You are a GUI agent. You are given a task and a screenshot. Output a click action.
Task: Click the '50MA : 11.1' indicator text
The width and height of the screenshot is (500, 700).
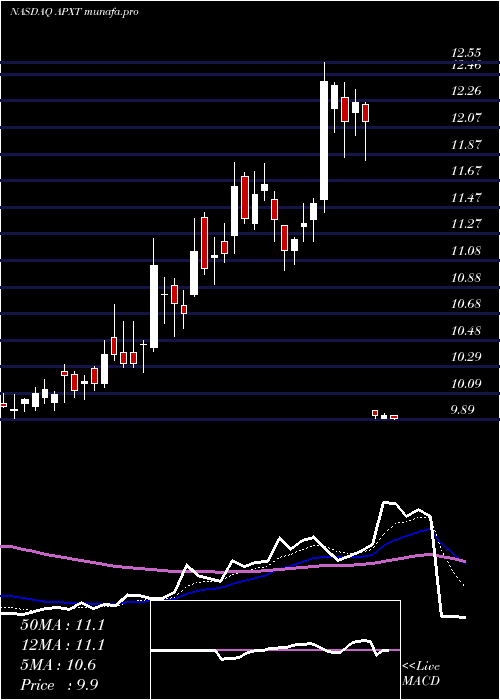tap(62, 625)
